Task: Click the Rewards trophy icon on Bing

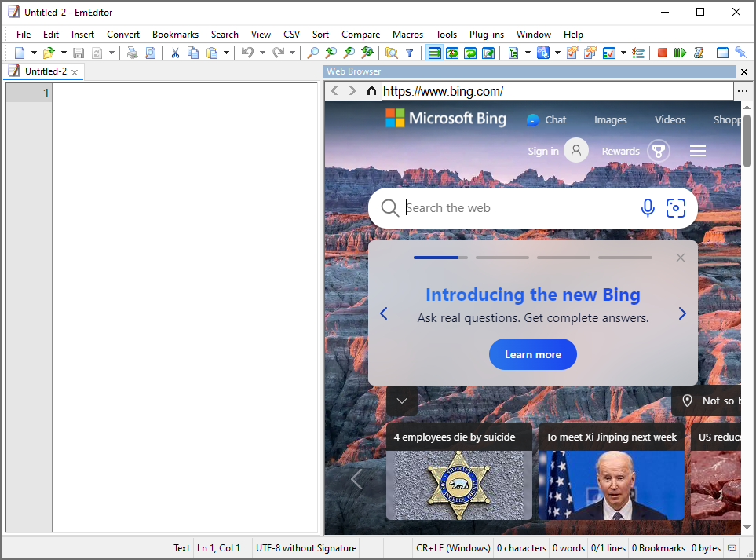Action: pos(659,151)
